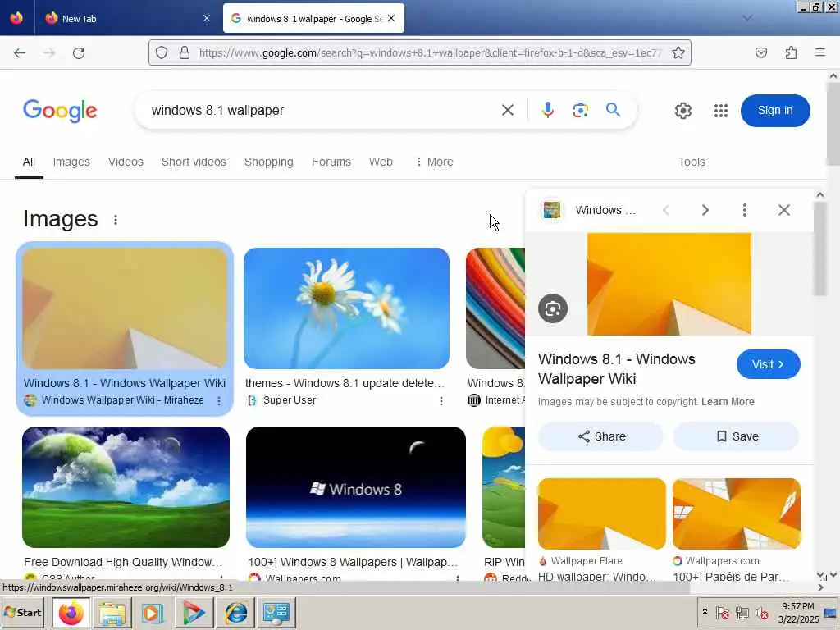
Task: Open Images section options menu
Action: pyautogui.click(x=115, y=220)
